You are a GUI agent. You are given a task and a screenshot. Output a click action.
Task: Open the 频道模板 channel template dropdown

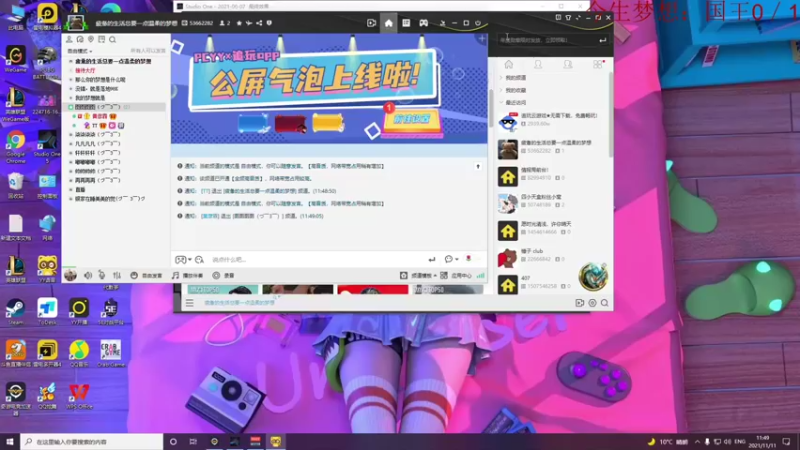click(418, 276)
